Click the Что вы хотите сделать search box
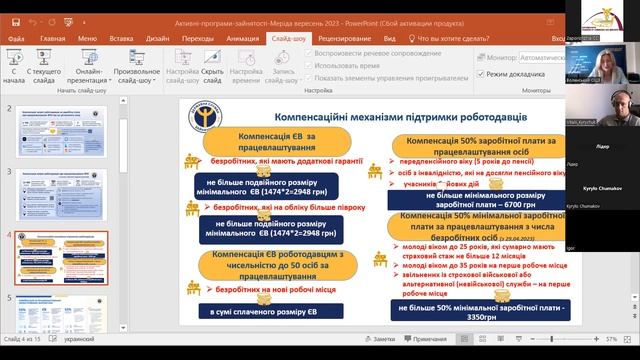The image size is (640, 360). click(449, 38)
